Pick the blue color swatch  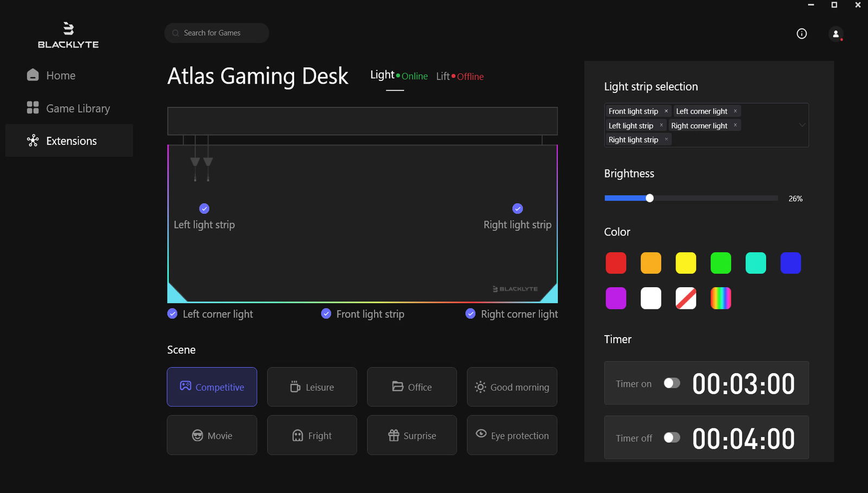790,263
